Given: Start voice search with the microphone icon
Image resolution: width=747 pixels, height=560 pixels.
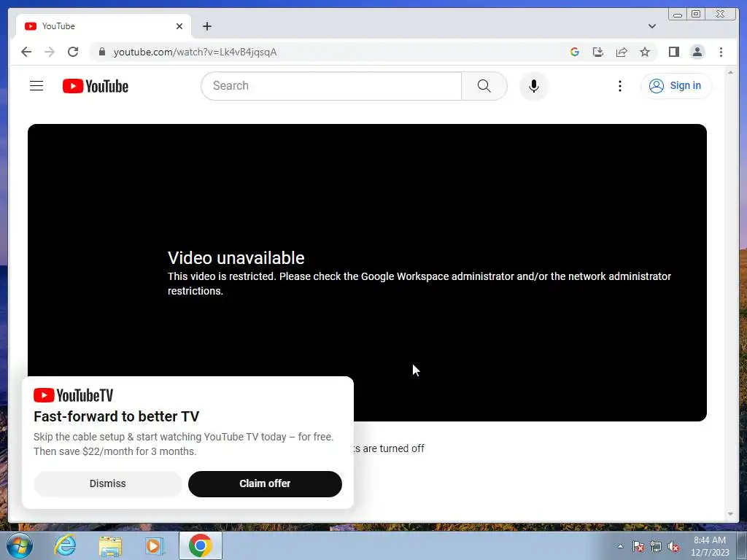Looking at the screenshot, I should [534, 86].
